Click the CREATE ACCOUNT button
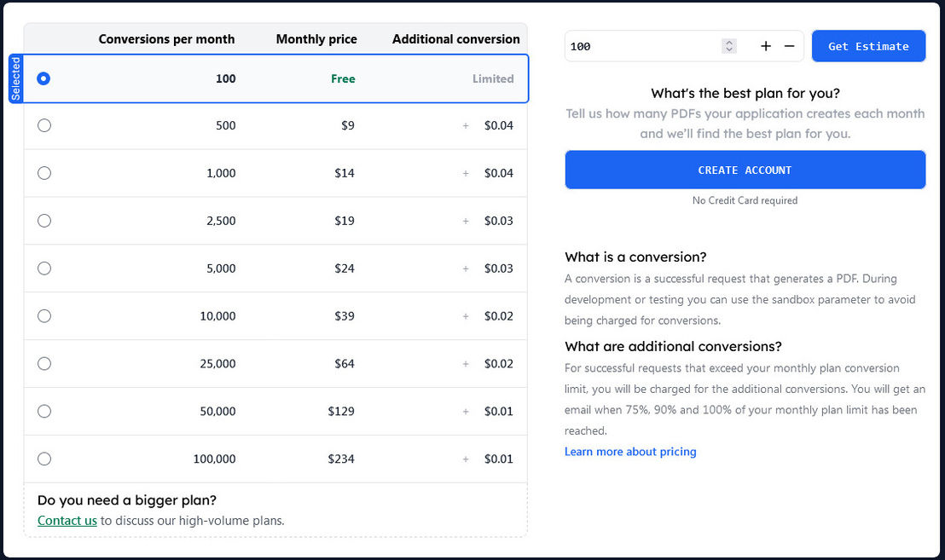 [745, 170]
